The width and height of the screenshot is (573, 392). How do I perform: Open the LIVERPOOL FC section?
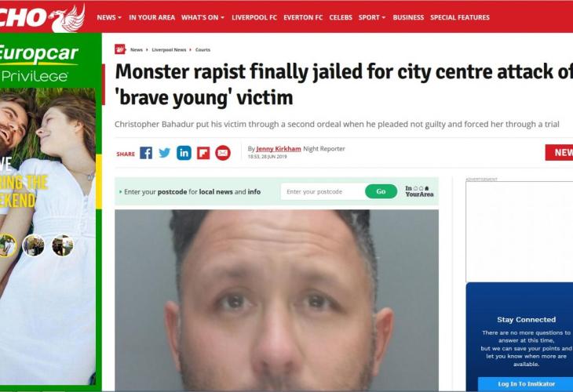point(254,17)
